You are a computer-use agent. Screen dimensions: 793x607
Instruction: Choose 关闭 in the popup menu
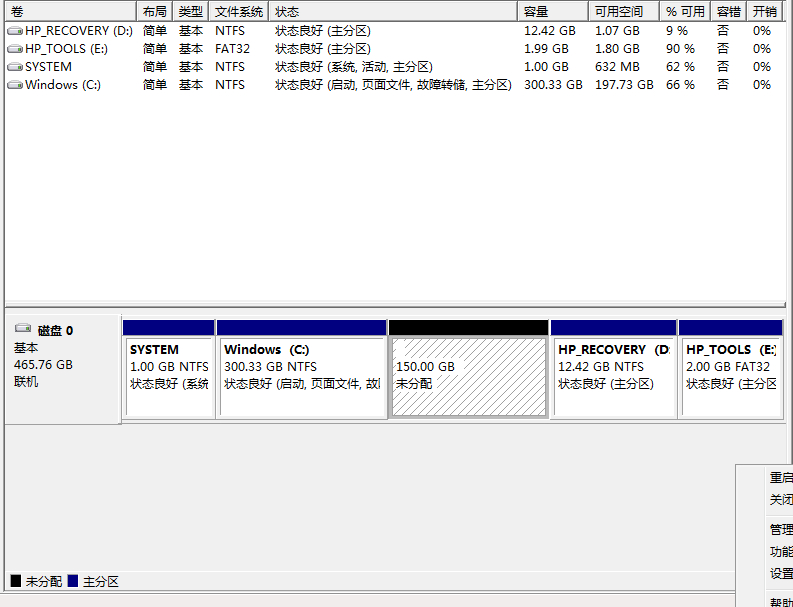pyautogui.click(x=781, y=500)
